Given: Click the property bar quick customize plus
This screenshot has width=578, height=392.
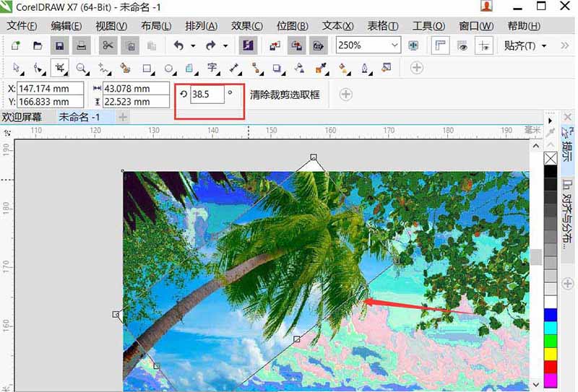Looking at the screenshot, I should pyautogui.click(x=345, y=95).
